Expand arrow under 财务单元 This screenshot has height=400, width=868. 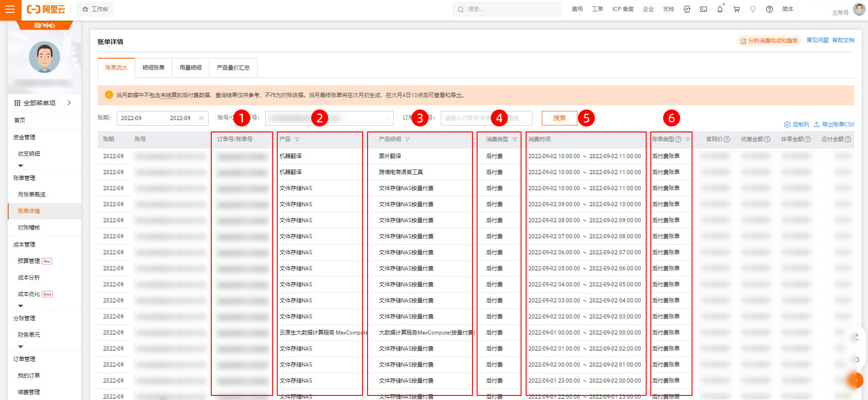(21, 347)
